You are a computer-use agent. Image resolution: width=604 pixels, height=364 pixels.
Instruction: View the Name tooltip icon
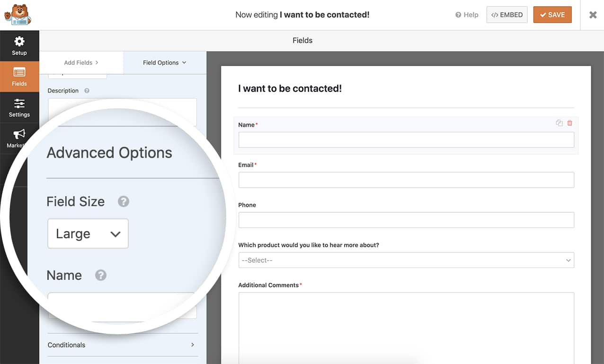tap(100, 275)
